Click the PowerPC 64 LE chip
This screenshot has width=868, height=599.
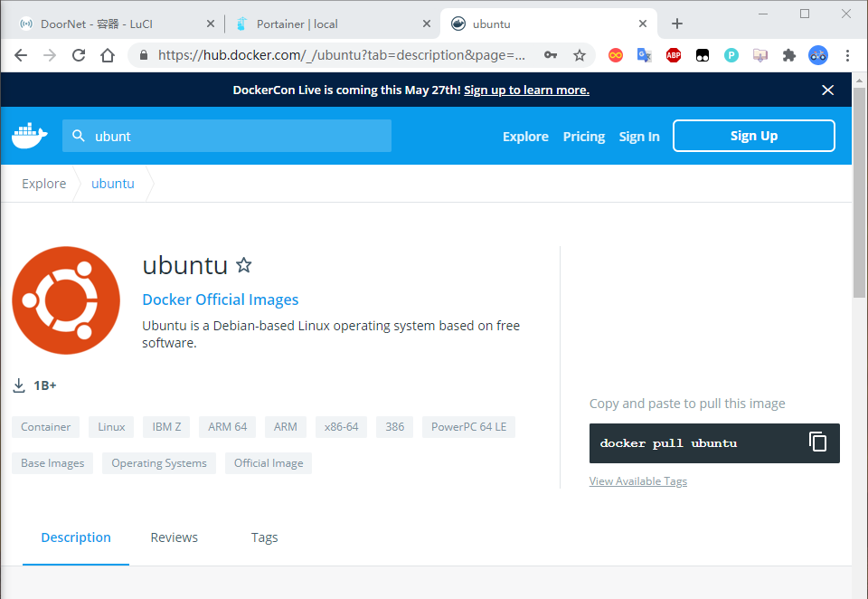(x=468, y=427)
